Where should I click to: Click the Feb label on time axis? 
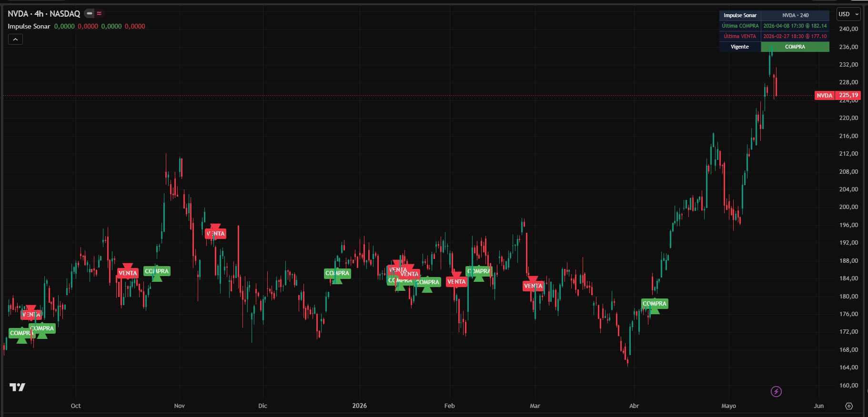pyautogui.click(x=449, y=406)
